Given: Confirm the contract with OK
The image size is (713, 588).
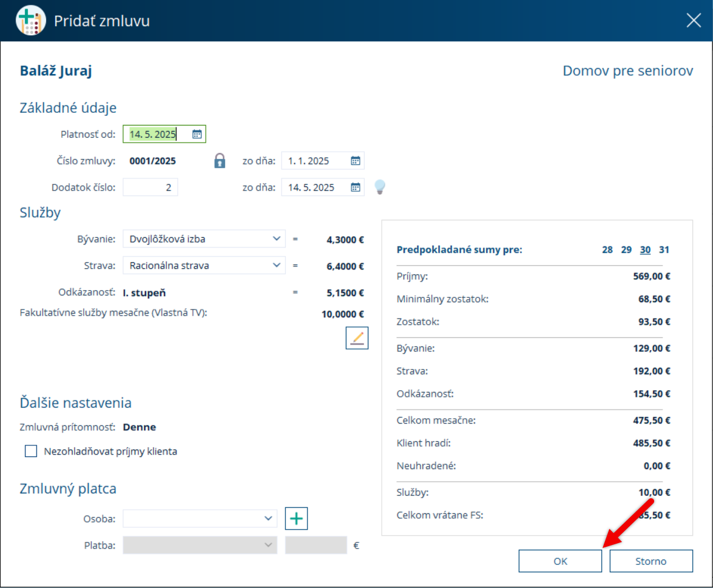Looking at the screenshot, I should [x=560, y=561].
